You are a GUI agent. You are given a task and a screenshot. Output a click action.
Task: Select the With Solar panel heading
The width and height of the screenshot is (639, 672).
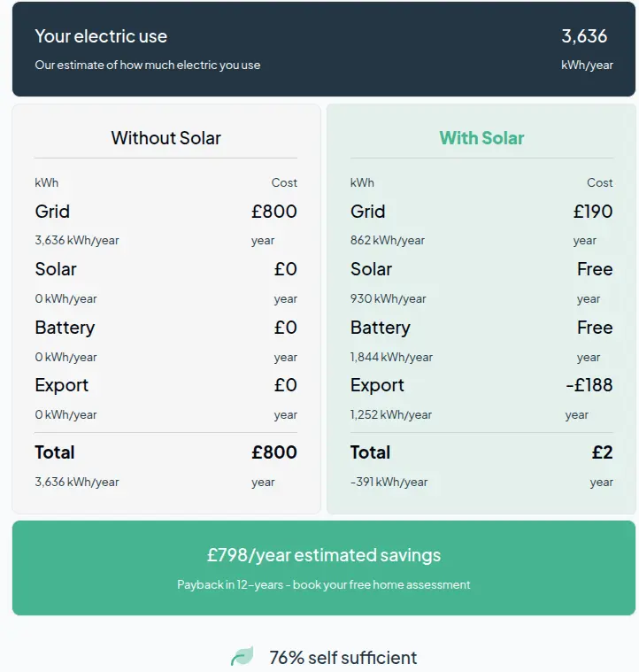[x=481, y=138]
